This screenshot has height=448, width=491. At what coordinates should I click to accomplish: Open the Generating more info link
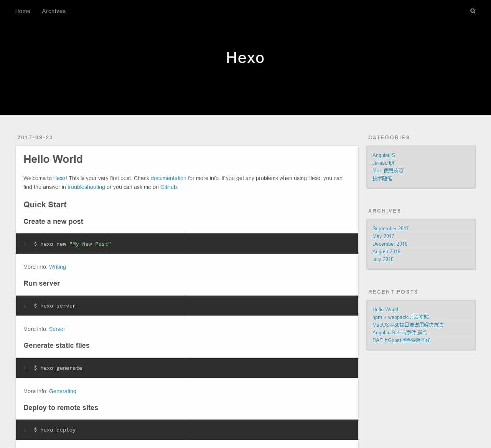tap(63, 391)
